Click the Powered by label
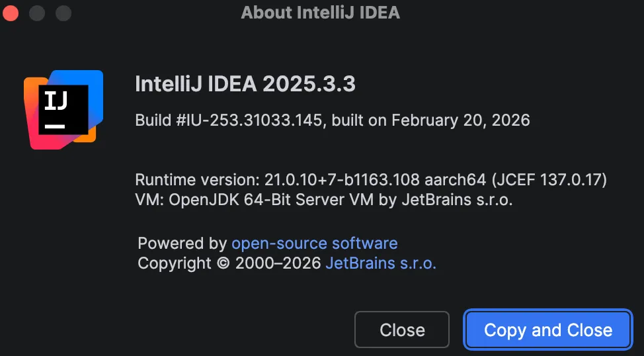Viewport: 644px width, 356px height. pyautogui.click(x=182, y=243)
